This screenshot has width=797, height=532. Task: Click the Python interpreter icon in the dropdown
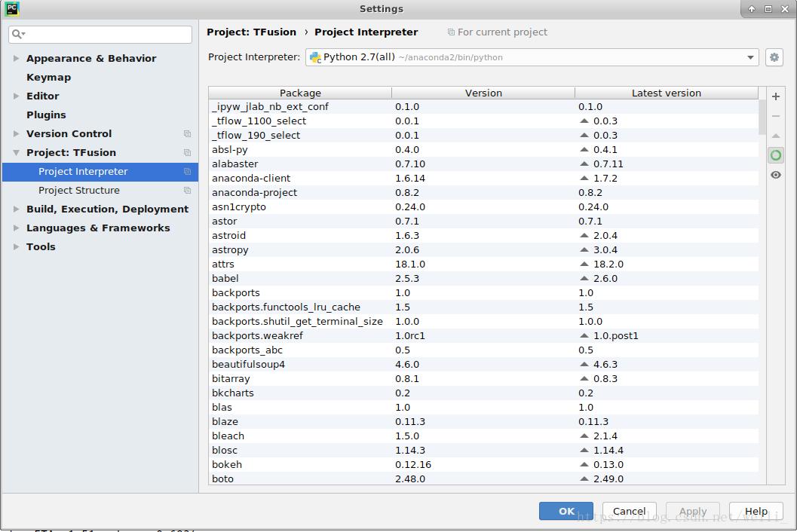(x=314, y=57)
